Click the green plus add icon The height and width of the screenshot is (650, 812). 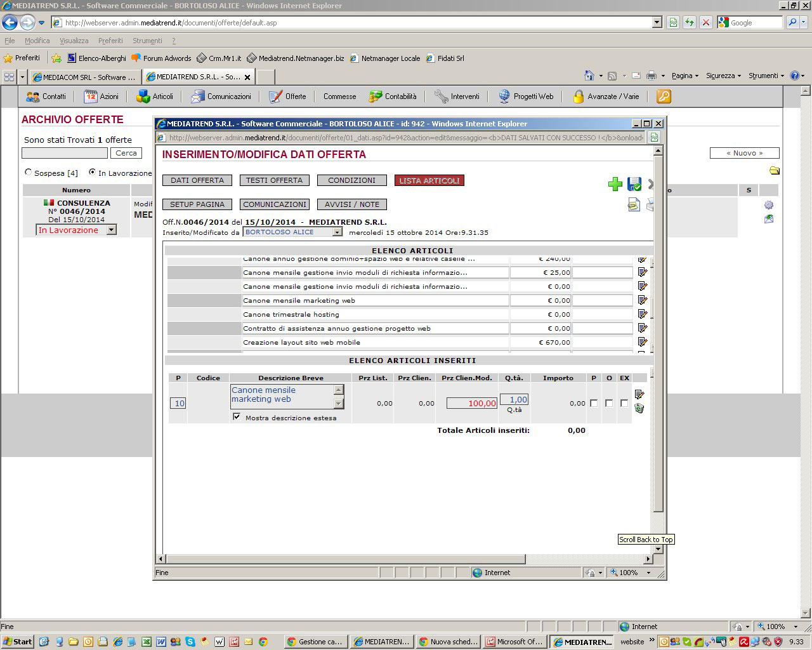(x=615, y=184)
